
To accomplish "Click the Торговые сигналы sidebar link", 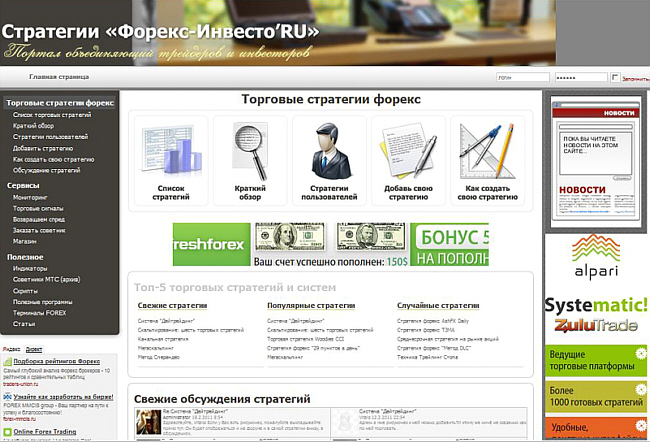I will [x=38, y=208].
